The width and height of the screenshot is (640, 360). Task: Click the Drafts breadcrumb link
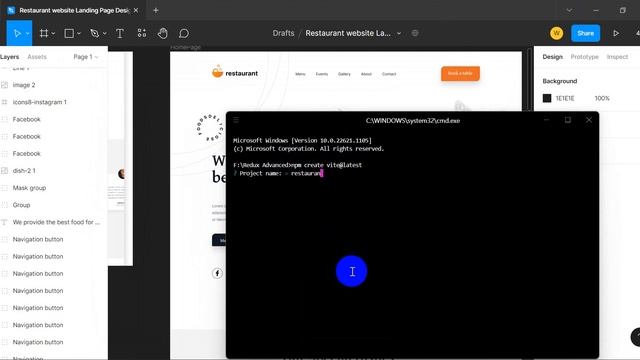283,33
